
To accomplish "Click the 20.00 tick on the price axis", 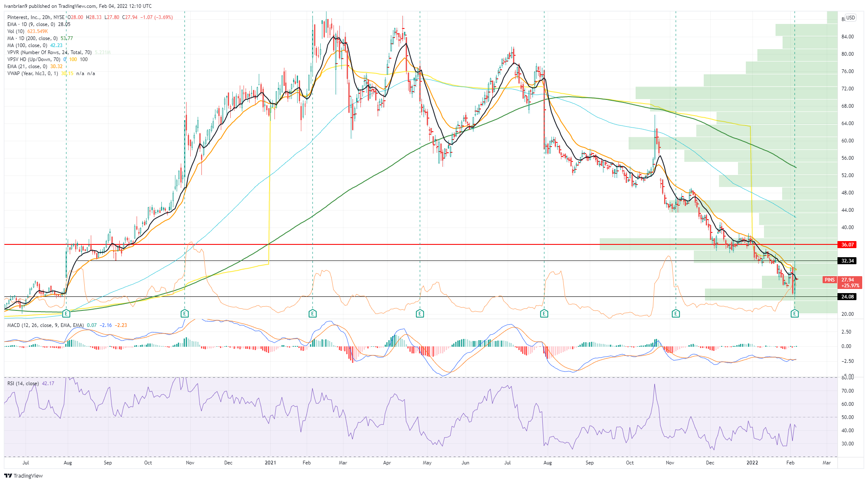I will (x=848, y=314).
